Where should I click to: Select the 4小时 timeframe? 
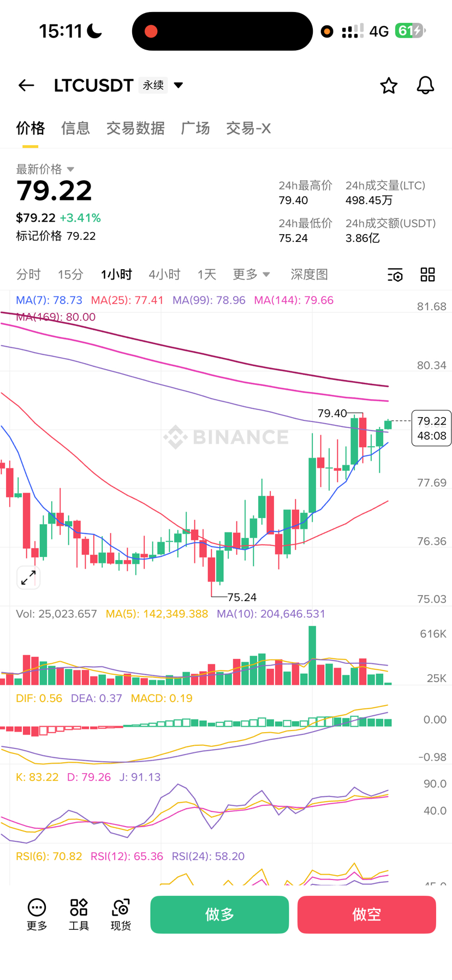(164, 275)
